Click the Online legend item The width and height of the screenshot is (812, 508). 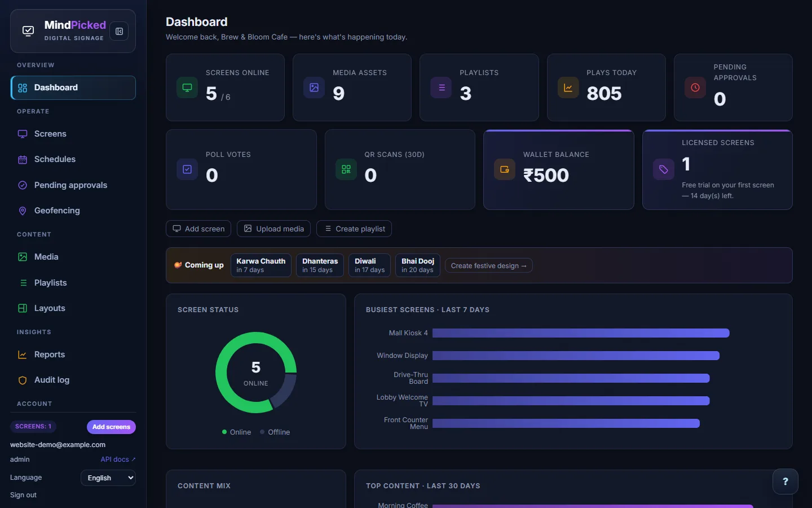(236, 432)
